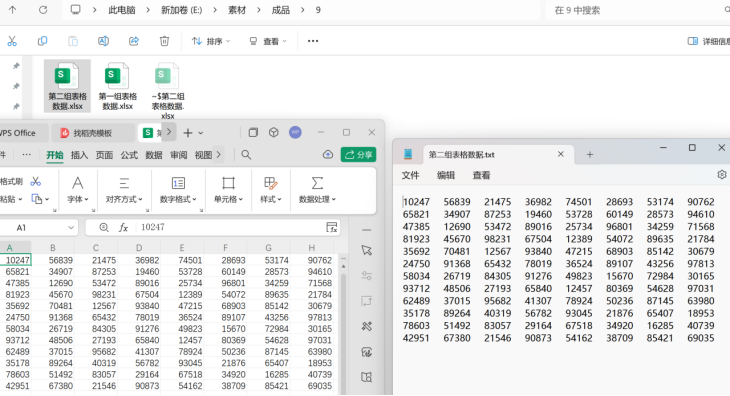The height and width of the screenshot is (396, 730).
Task: Add a new tab in Notepad
Action: [589, 154]
